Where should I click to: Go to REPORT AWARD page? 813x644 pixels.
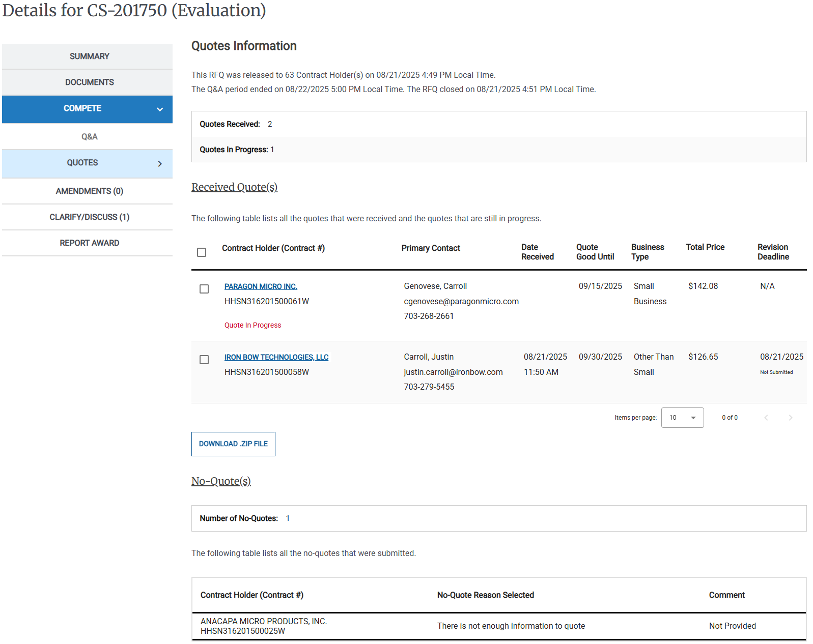pos(89,243)
